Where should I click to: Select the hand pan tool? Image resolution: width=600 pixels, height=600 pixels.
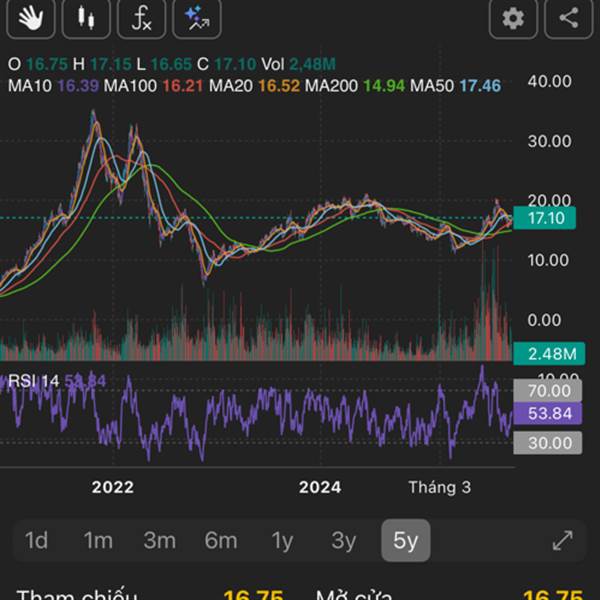pyautogui.click(x=30, y=18)
